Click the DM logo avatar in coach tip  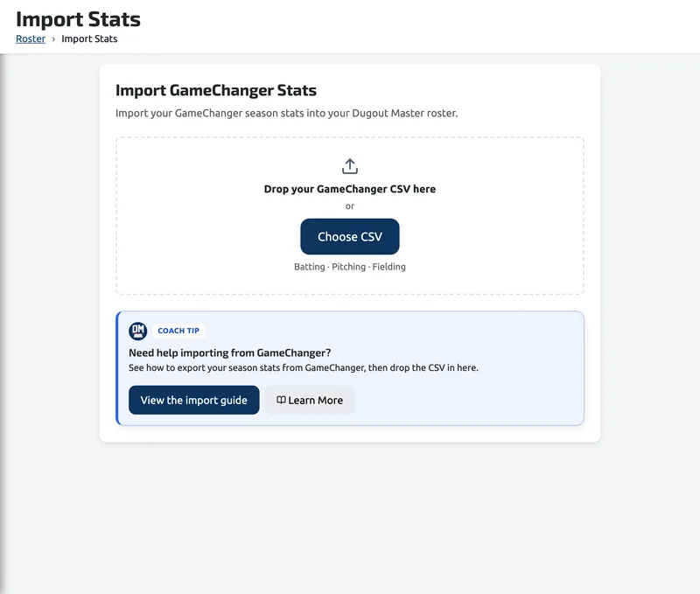[x=138, y=331]
